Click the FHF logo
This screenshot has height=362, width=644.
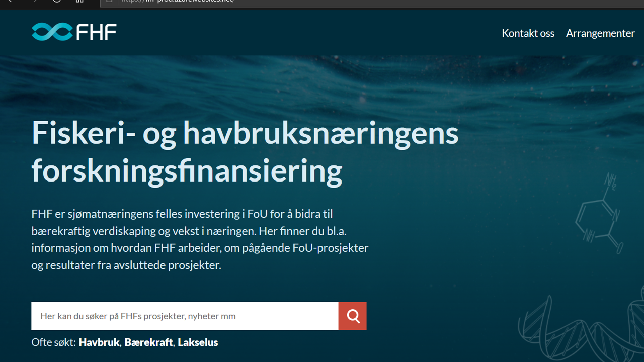[74, 32]
